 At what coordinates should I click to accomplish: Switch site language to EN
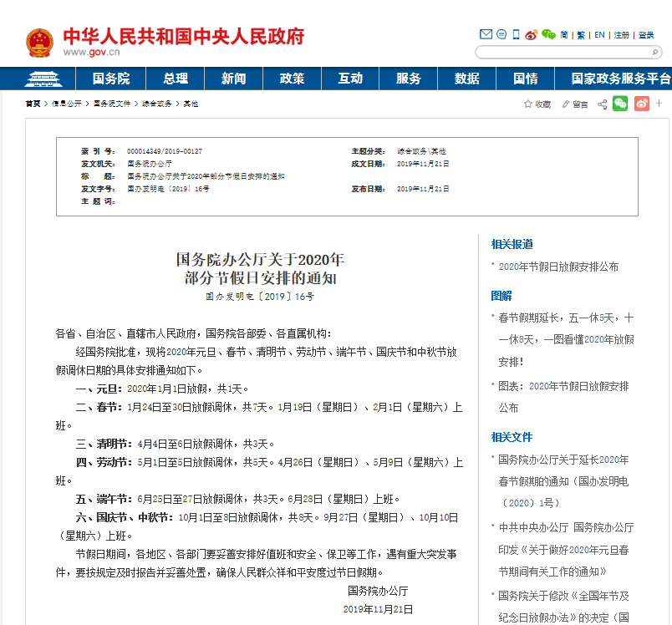pos(599,35)
